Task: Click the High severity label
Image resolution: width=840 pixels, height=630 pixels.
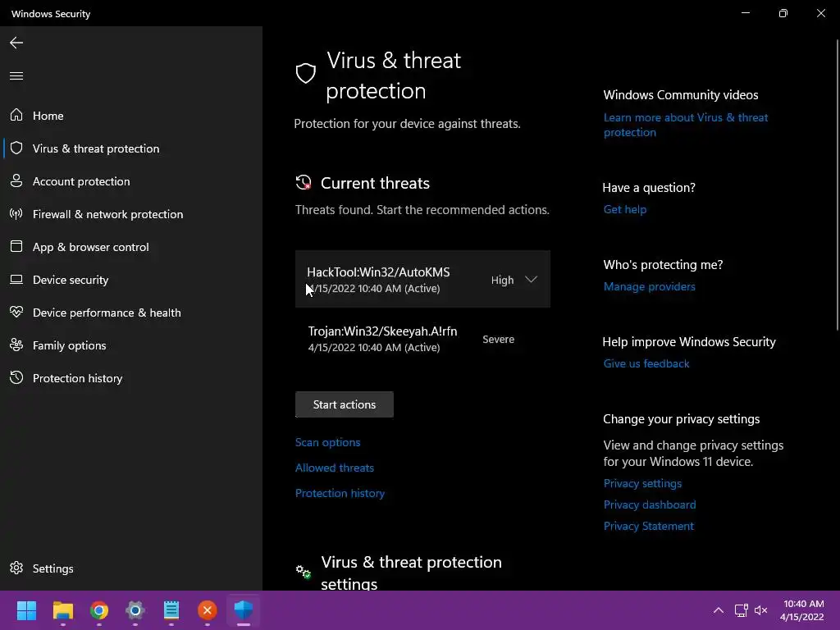Action: [x=502, y=281]
